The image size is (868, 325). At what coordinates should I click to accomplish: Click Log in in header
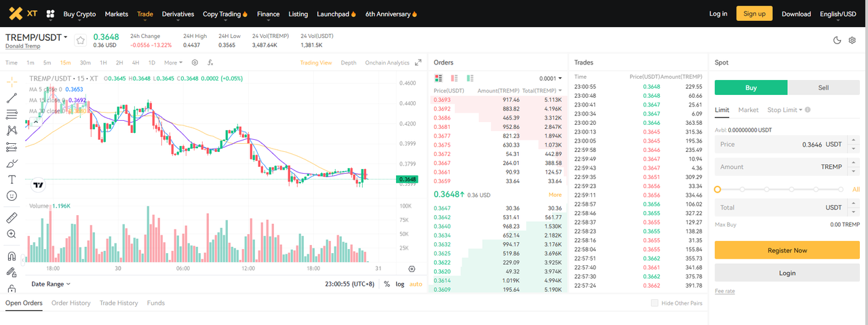718,14
